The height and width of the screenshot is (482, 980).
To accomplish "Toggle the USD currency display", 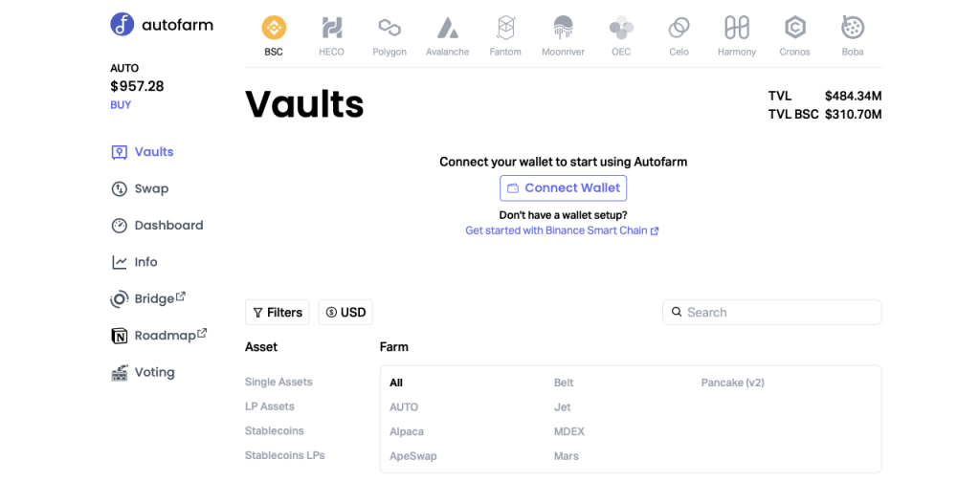I will click(345, 313).
